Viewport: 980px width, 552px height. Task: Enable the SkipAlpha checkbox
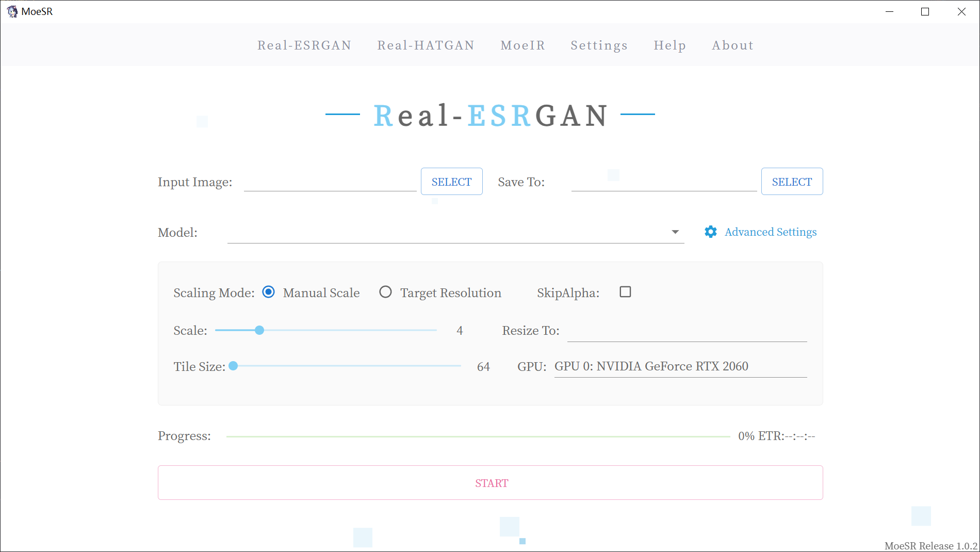point(625,292)
